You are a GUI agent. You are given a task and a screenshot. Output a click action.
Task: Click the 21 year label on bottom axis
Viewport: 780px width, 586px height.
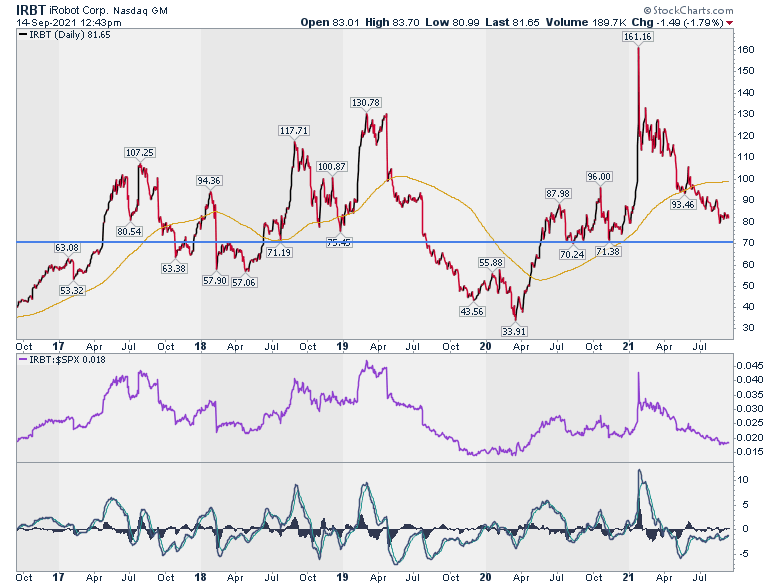point(628,577)
